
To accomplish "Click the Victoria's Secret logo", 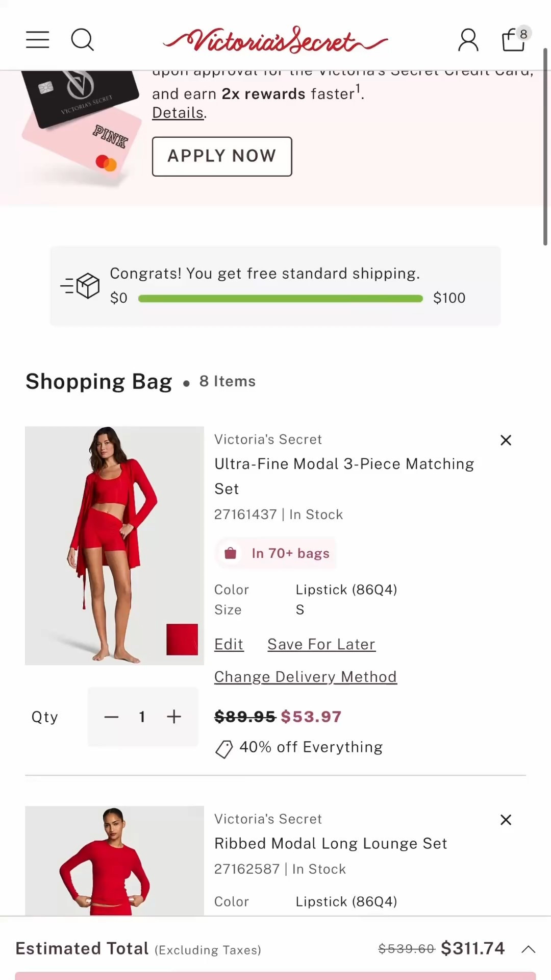I will [x=275, y=40].
